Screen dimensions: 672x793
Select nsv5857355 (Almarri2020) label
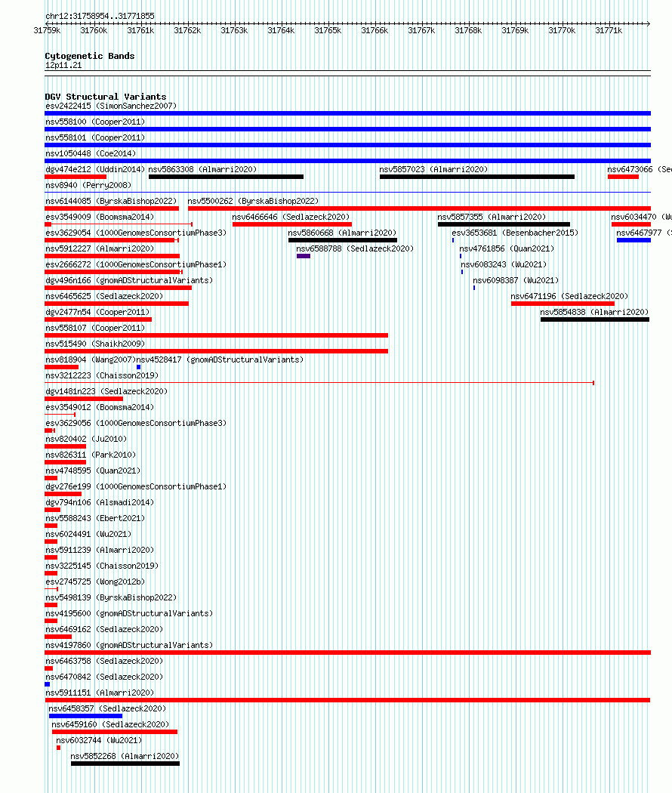492,217
